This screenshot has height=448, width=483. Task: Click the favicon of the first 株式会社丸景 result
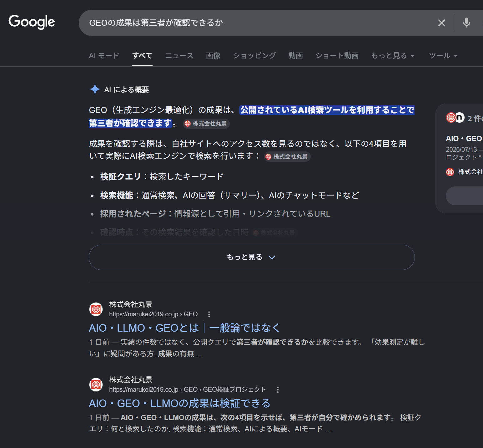pos(96,309)
